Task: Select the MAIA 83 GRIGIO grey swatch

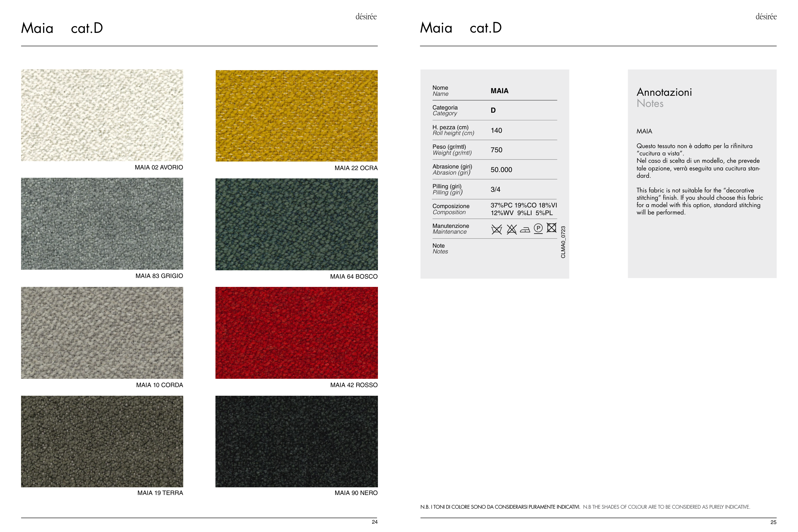Action: click(102, 224)
